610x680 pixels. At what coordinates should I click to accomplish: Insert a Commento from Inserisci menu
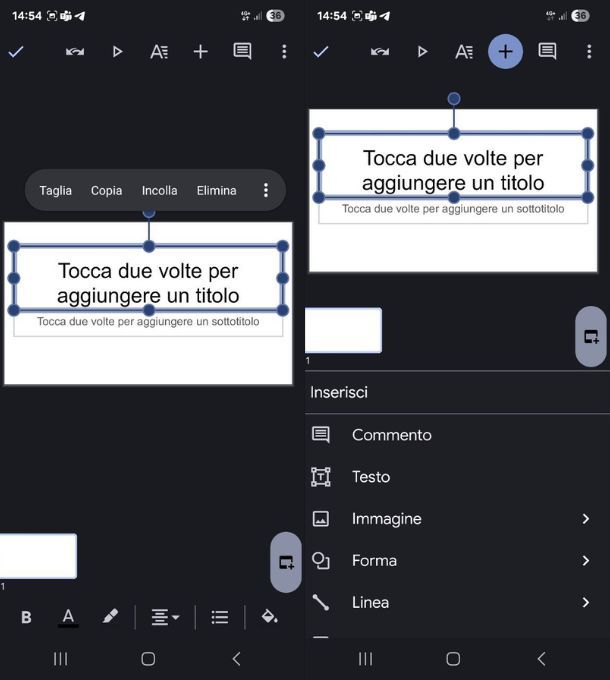point(457,435)
